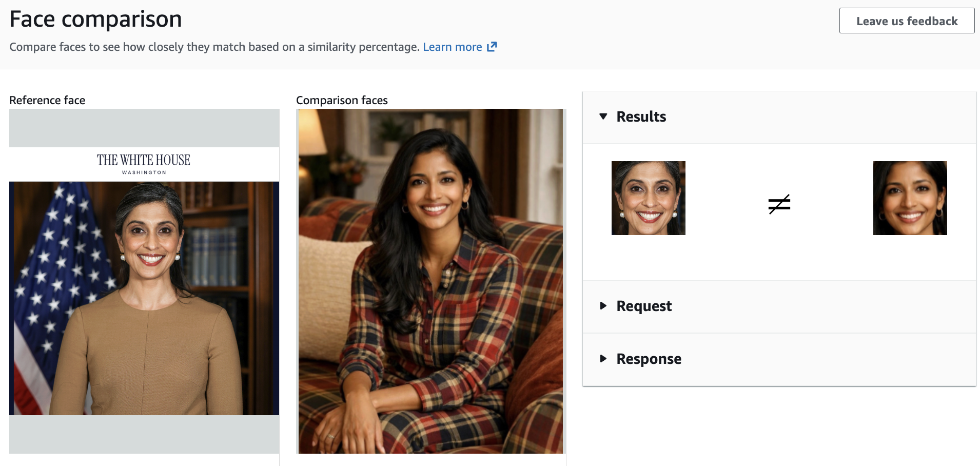This screenshot has width=980, height=466.
Task: Click the Reference face label
Action: [47, 101]
